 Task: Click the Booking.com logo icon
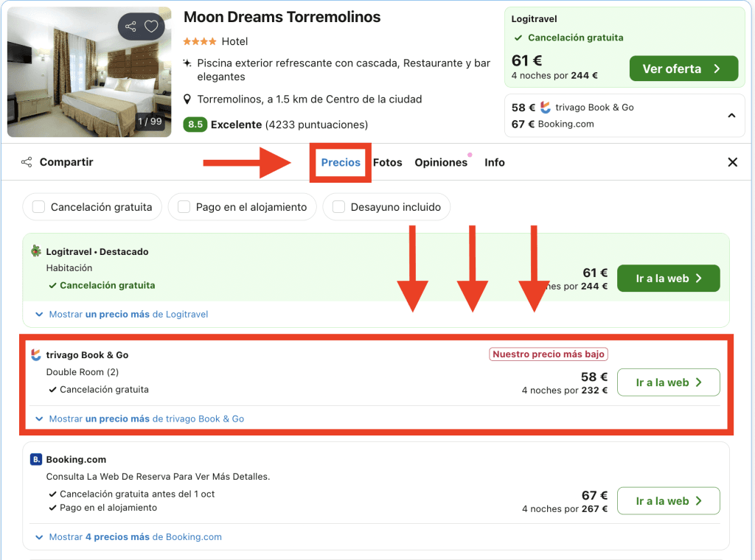(x=36, y=459)
